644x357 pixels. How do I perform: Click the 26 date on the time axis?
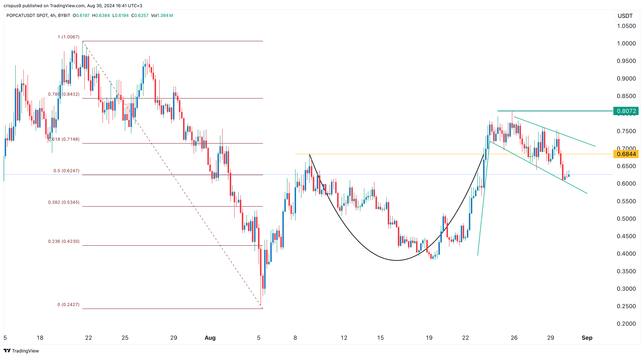coord(514,338)
